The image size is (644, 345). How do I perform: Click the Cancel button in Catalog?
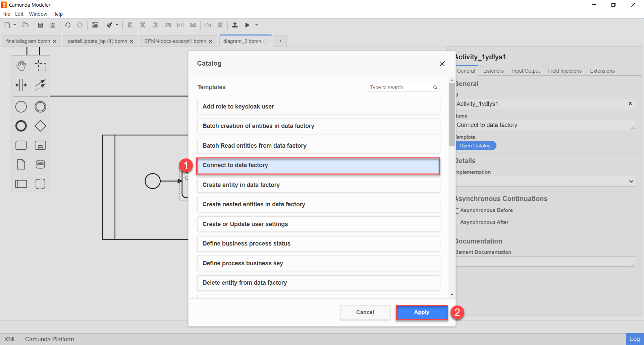click(365, 313)
